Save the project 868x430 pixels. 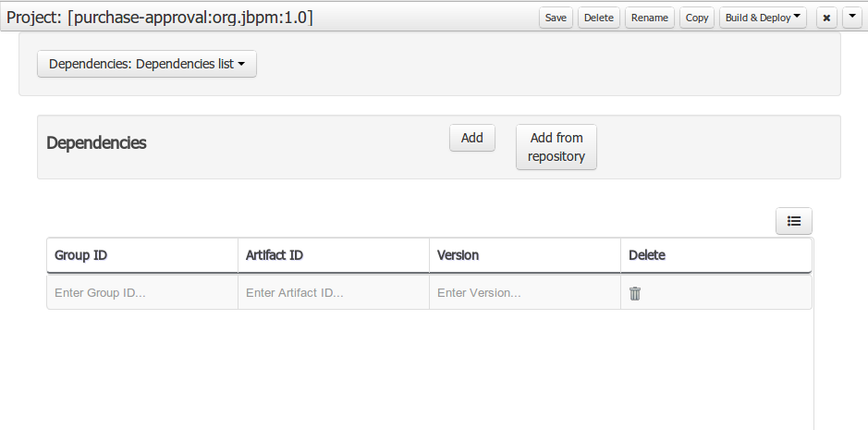556,18
